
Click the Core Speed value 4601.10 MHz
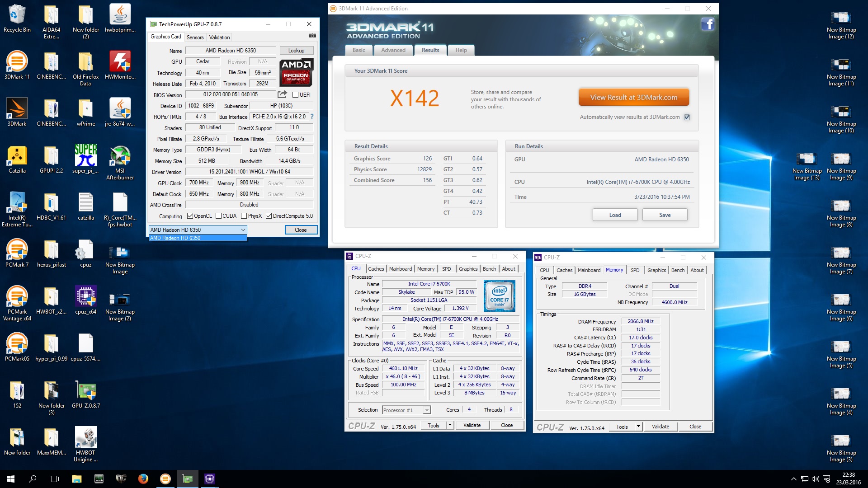coord(403,369)
